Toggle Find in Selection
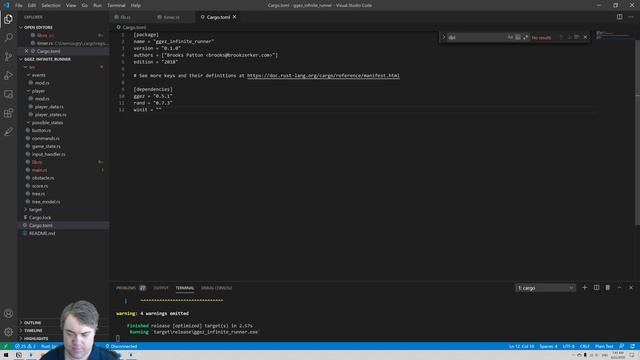 pos(577,37)
